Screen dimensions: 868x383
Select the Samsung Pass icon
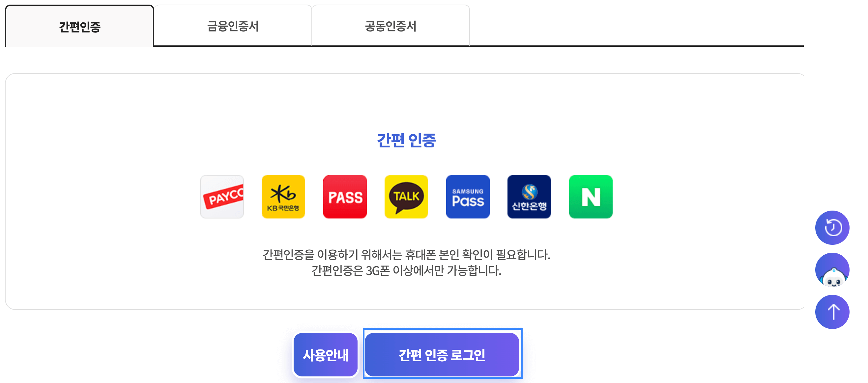pos(468,196)
